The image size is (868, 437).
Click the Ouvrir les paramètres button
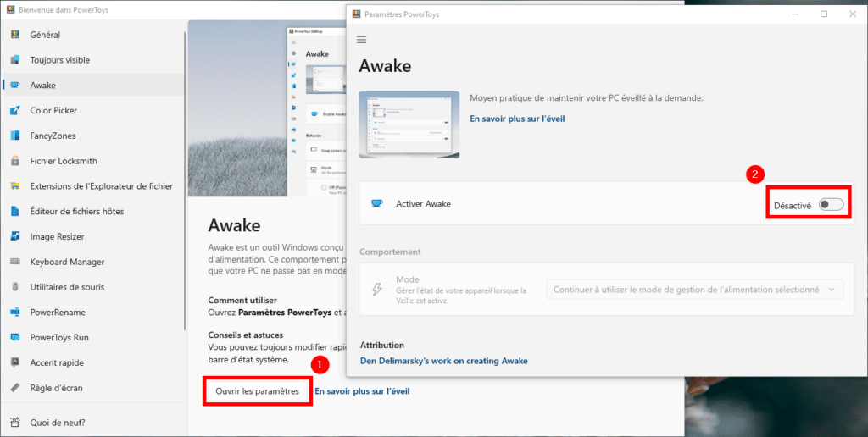tap(258, 391)
